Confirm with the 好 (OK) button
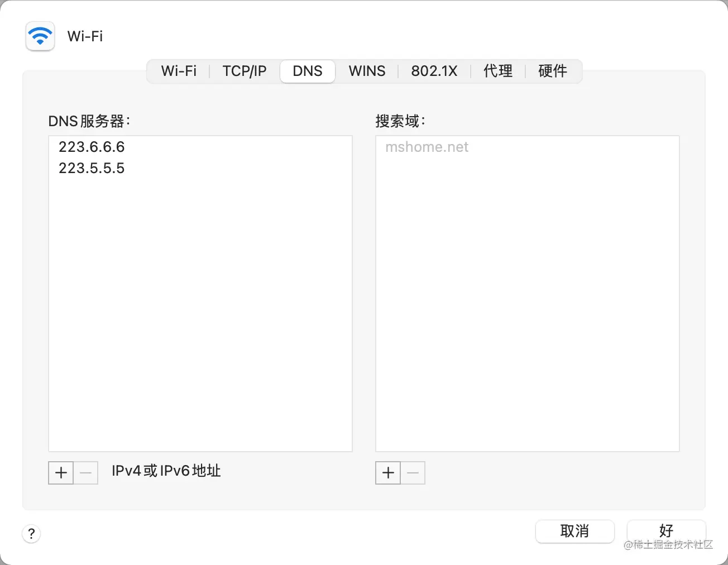 click(x=666, y=530)
